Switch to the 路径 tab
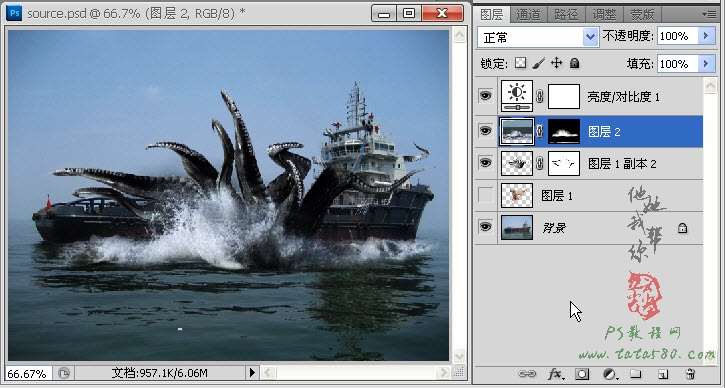The height and width of the screenshot is (388, 725). [566, 14]
